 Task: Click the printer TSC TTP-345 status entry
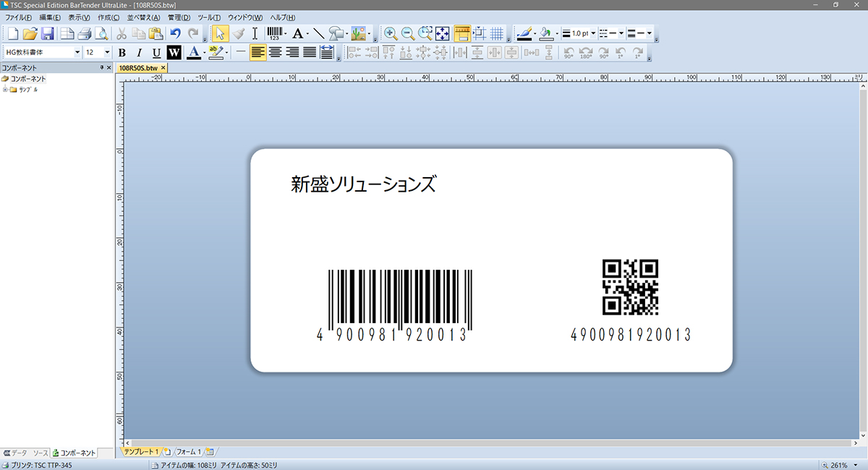[x=38, y=464]
